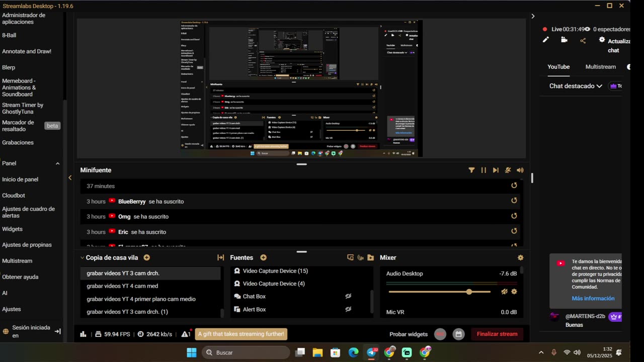Open Ajustes at the sidebar bottom
Image resolution: width=644 pixels, height=362 pixels.
12,309
